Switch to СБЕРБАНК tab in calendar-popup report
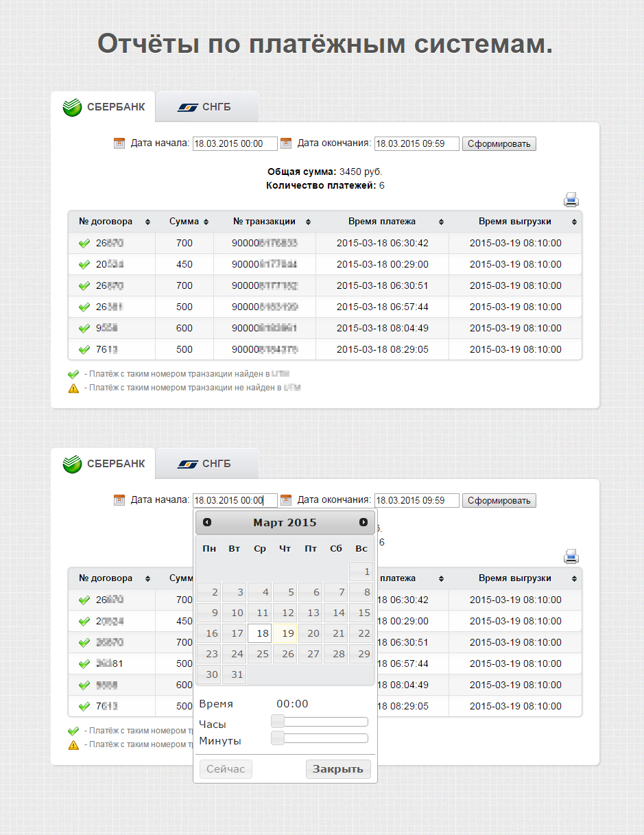The height and width of the screenshot is (835, 644). 104,464
